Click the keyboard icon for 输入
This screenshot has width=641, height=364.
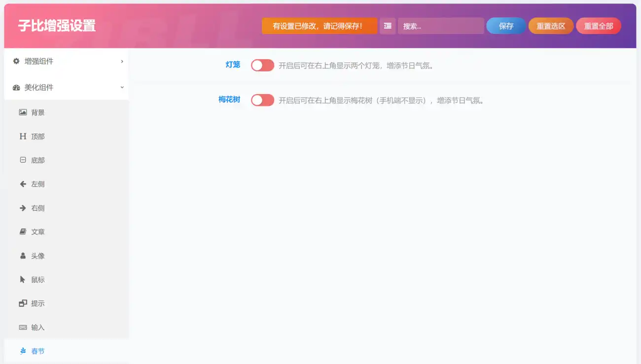23,328
